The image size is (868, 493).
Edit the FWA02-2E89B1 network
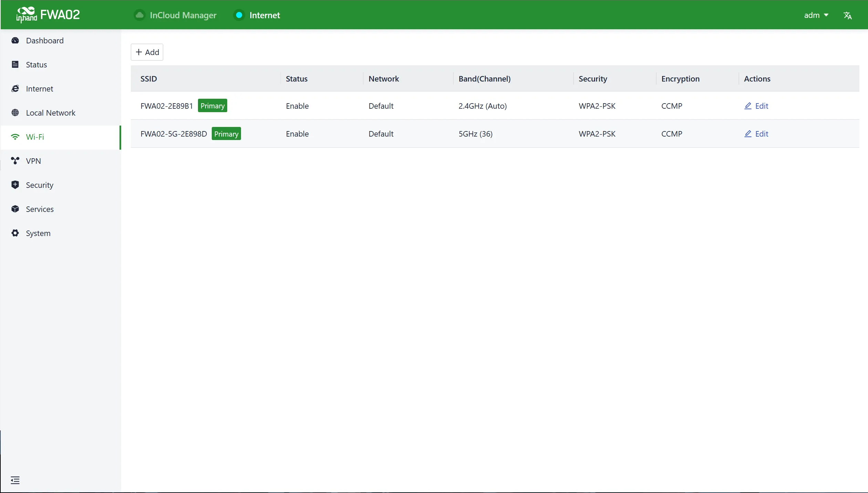click(756, 106)
